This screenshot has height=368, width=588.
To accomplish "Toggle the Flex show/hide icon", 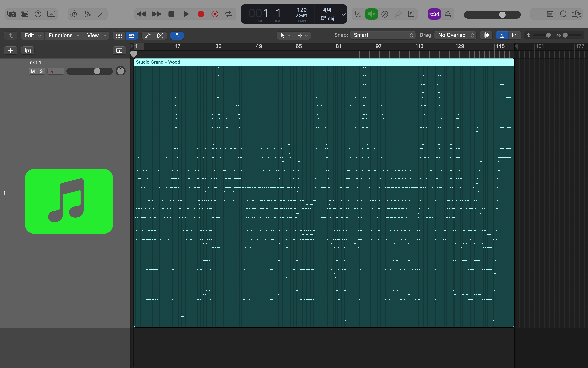I will coord(160,36).
